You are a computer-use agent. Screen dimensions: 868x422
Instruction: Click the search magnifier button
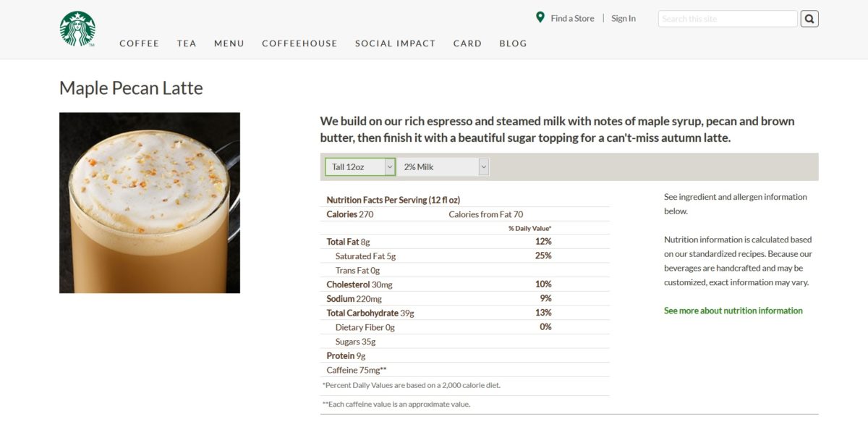point(809,19)
